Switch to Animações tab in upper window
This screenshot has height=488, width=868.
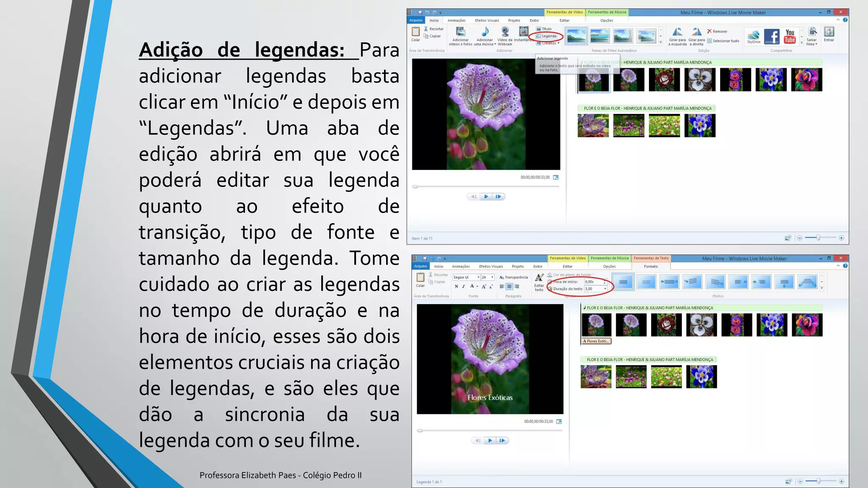tap(456, 20)
